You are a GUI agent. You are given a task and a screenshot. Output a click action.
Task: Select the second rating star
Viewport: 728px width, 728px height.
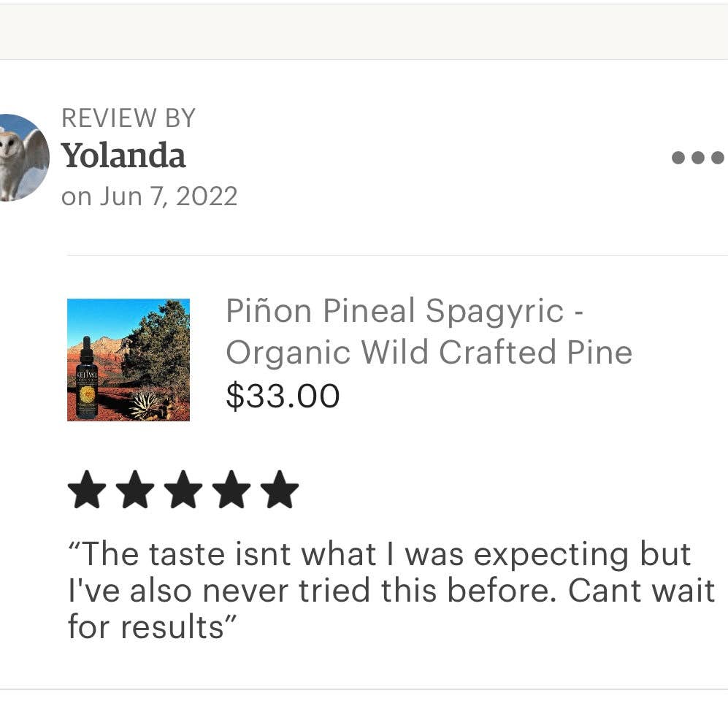click(137, 489)
